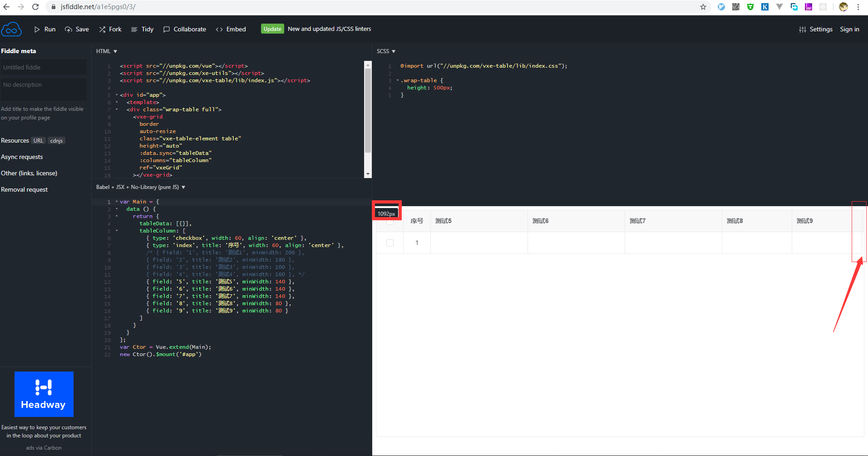Open the Collaborate panel
The image size is (868, 456).
coord(184,29)
